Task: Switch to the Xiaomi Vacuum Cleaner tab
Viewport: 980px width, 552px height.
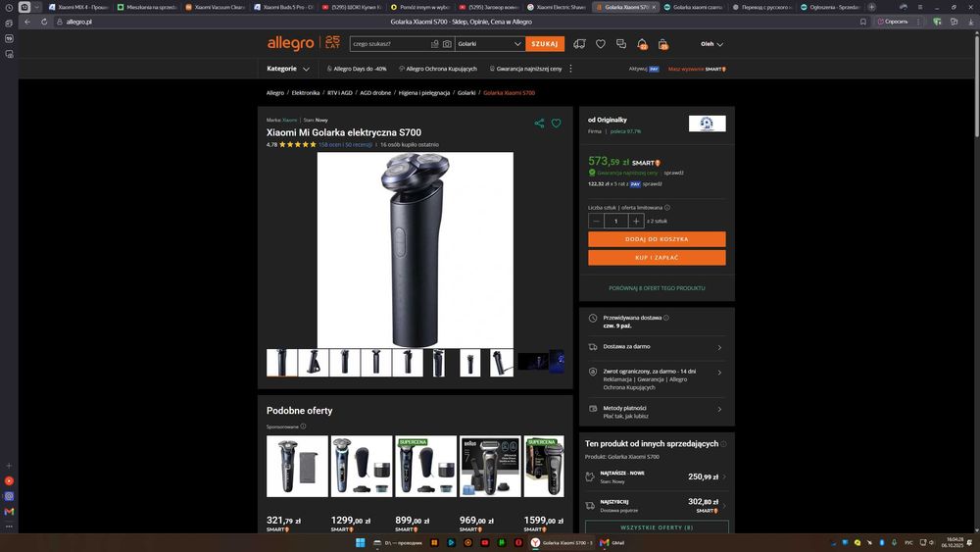Action: 215,7
